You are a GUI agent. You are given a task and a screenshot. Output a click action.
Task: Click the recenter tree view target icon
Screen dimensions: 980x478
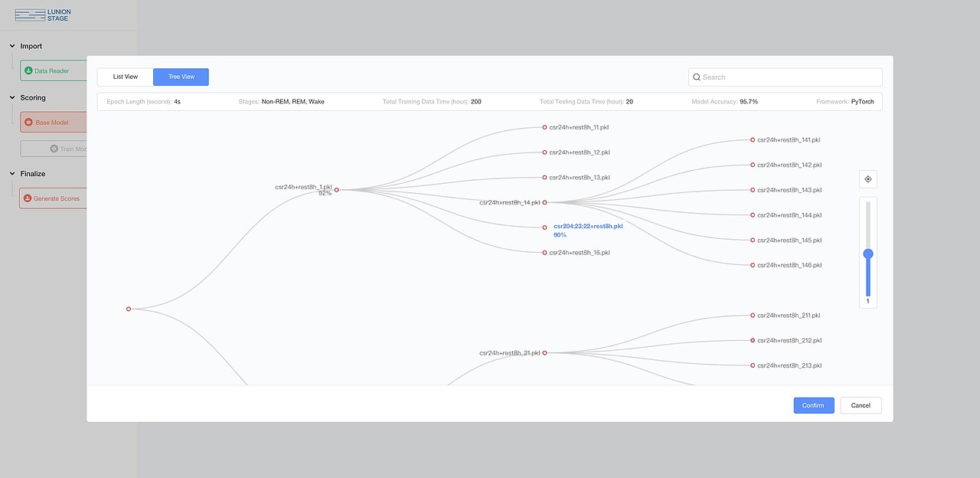coord(868,179)
